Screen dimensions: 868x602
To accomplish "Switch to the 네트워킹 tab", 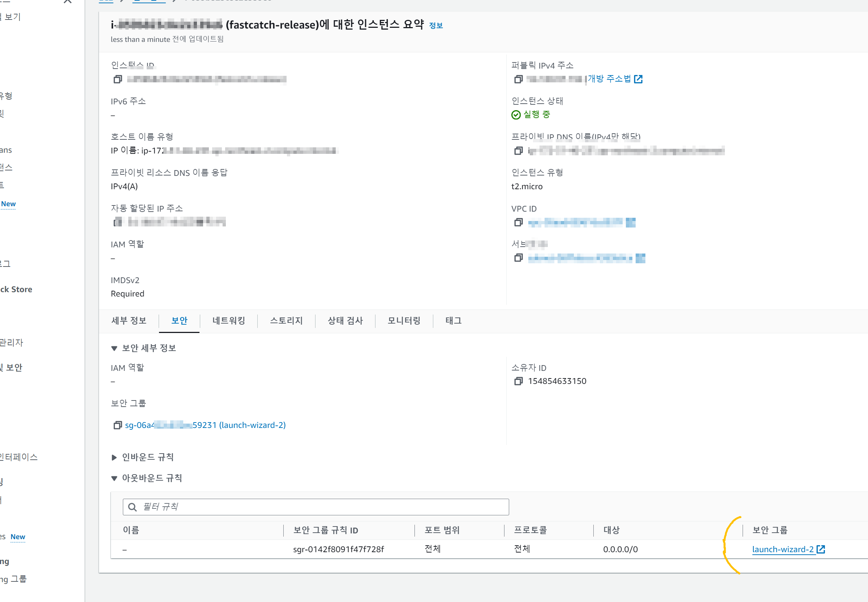I will click(x=229, y=321).
